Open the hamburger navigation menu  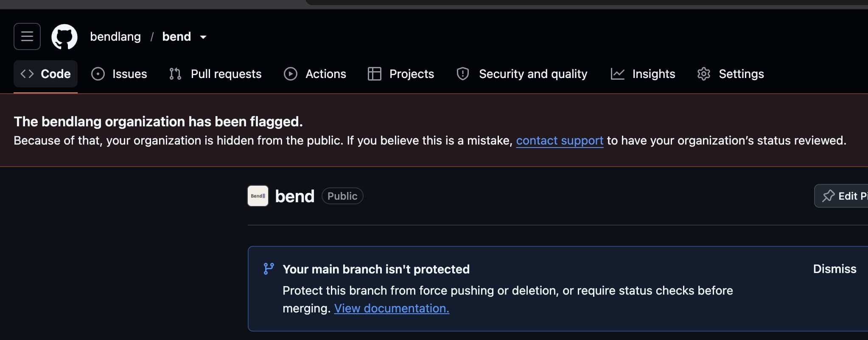pyautogui.click(x=27, y=36)
